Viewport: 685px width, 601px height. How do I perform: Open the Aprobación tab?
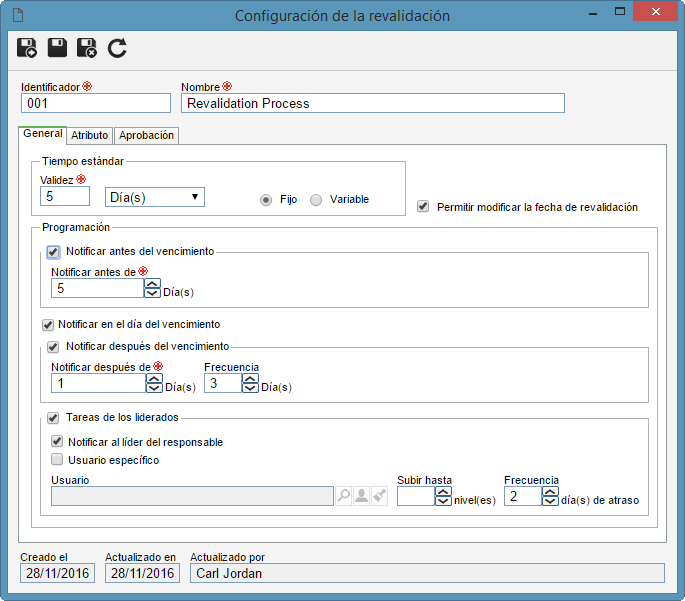point(146,135)
